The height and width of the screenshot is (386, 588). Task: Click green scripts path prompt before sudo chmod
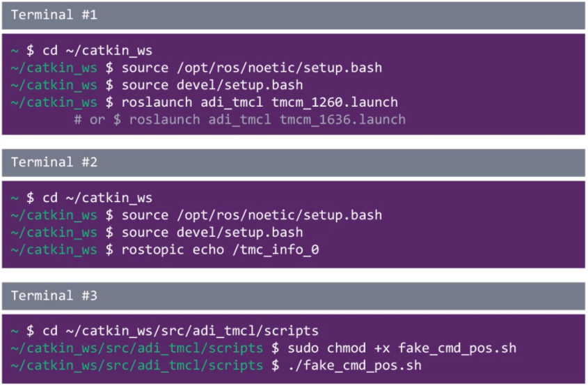137,348
